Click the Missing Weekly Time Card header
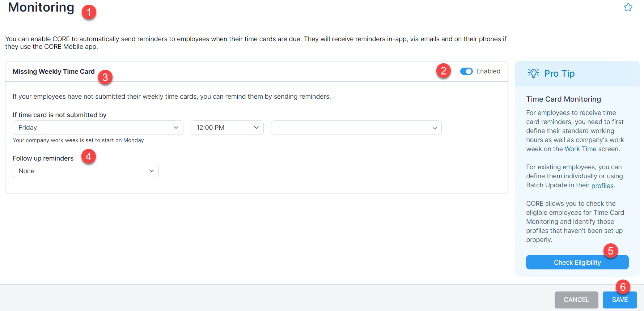Image resolution: width=644 pixels, height=311 pixels. pyautogui.click(x=54, y=71)
